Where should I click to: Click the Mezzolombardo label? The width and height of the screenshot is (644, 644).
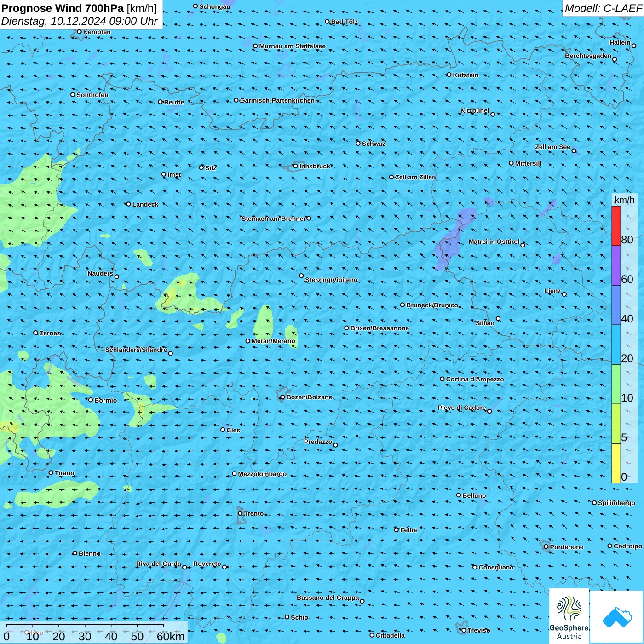[262, 474]
